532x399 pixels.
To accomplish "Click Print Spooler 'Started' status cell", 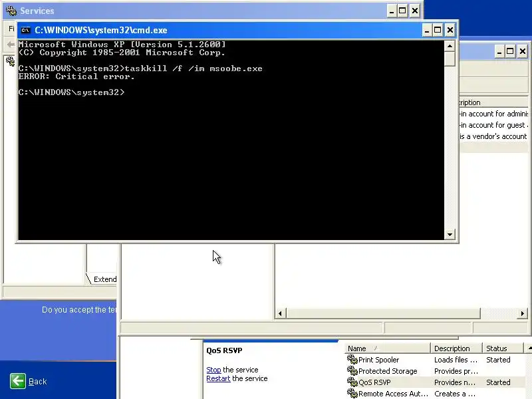I will [498, 360].
